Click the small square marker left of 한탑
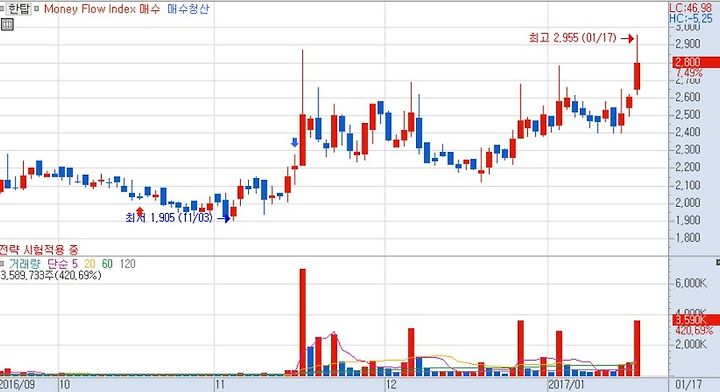Viewport: 720px width, 392px height. coord(2,9)
